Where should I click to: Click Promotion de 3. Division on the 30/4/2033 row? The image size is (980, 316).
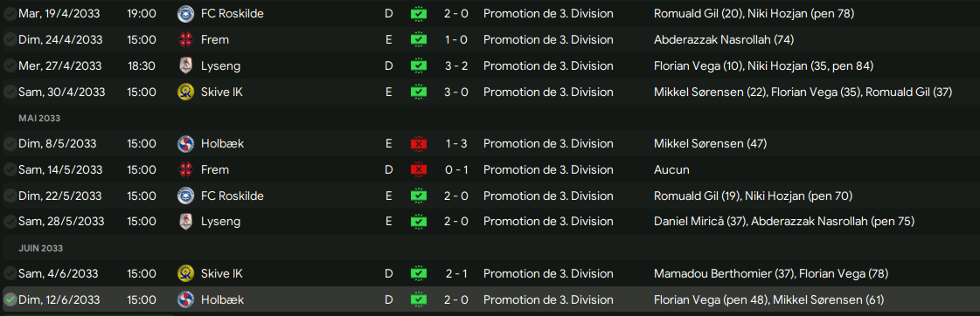pos(548,92)
